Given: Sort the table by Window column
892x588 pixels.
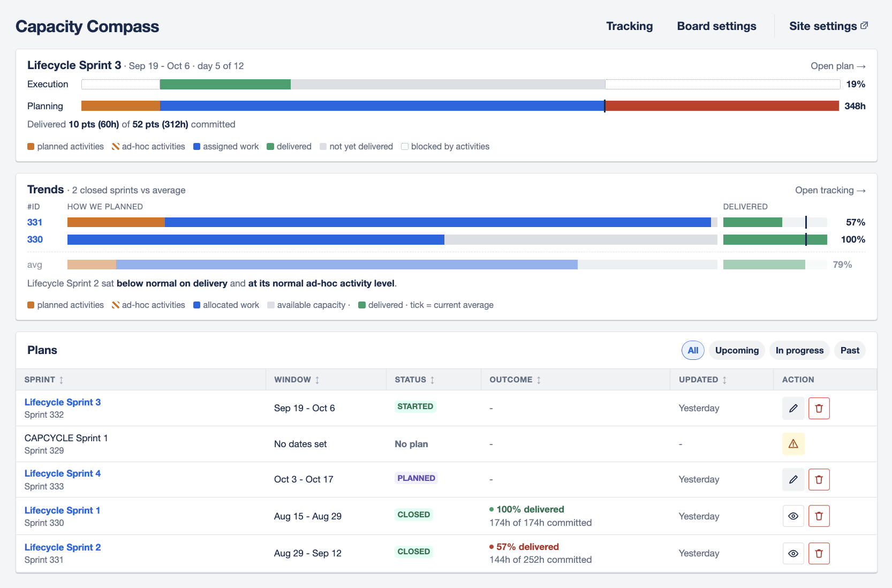Looking at the screenshot, I should coord(297,380).
